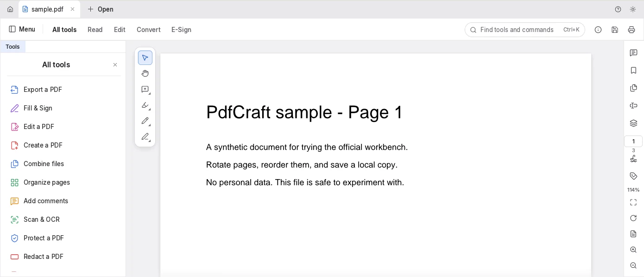Open Scan & OCR tool
Screen dimensions: 644x277
(63, 219)
